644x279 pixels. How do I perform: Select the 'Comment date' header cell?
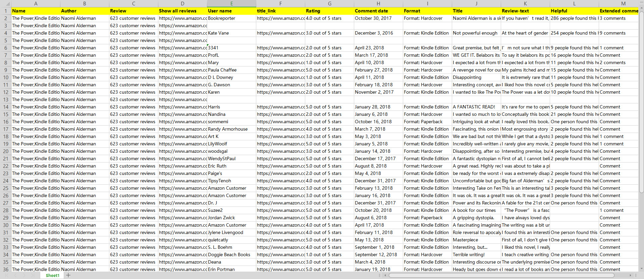pos(378,11)
